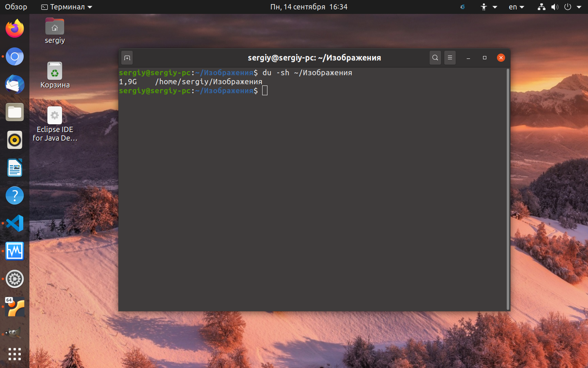Launch Visual Studio Code from the dock
Viewport: 588px width, 368px height.
pyautogui.click(x=15, y=223)
